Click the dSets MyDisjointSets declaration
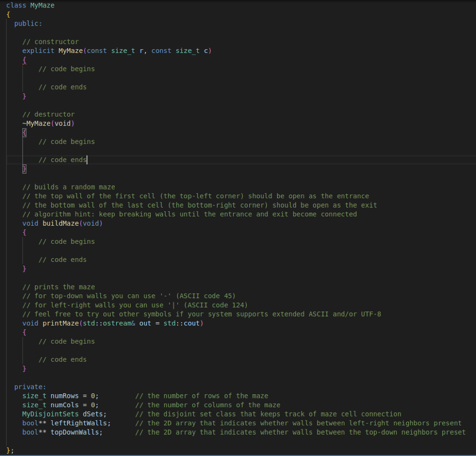Image resolution: width=476 pixels, height=456 pixels. tap(92, 414)
